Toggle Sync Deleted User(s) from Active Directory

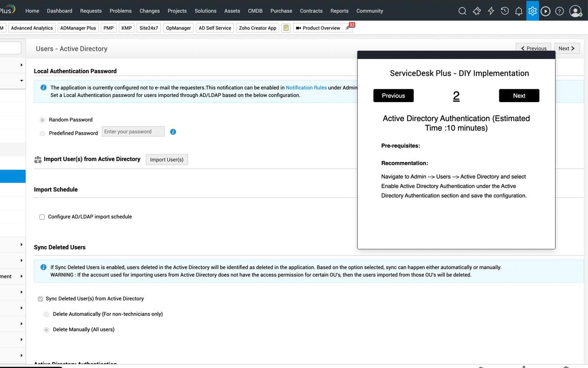pyautogui.click(x=40, y=299)
